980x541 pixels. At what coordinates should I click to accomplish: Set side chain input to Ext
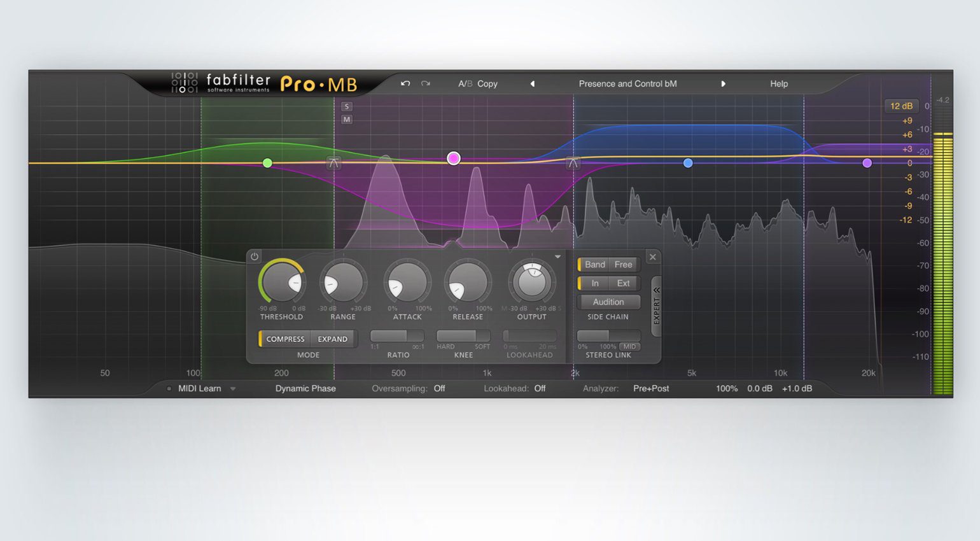point(623,283)
